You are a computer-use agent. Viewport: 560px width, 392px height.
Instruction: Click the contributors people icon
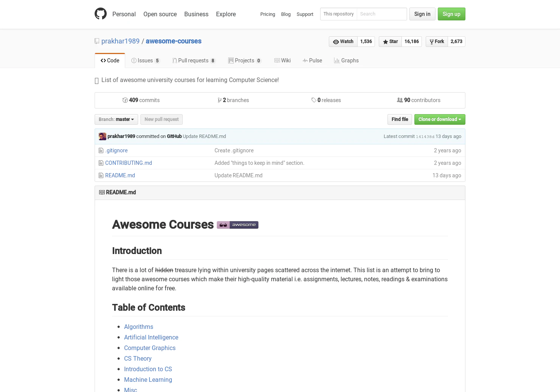[400, 100]
